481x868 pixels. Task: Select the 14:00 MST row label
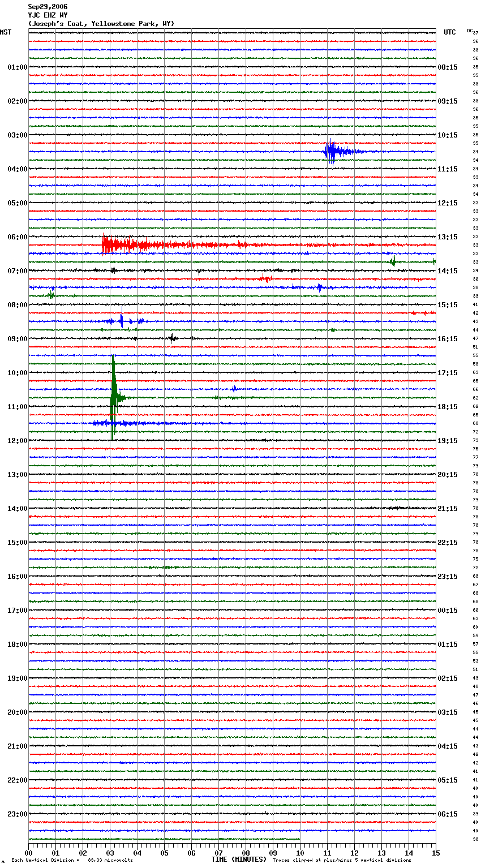pyautogui.click(x=18, y=509)
